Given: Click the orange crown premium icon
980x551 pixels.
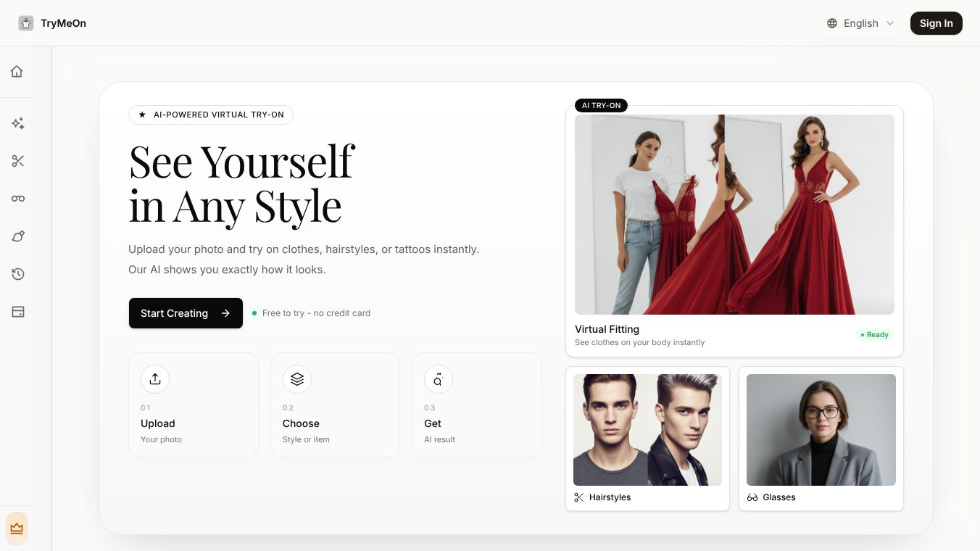Looking at the screenshot, I should pyautogui.click(x=17, y=529).
